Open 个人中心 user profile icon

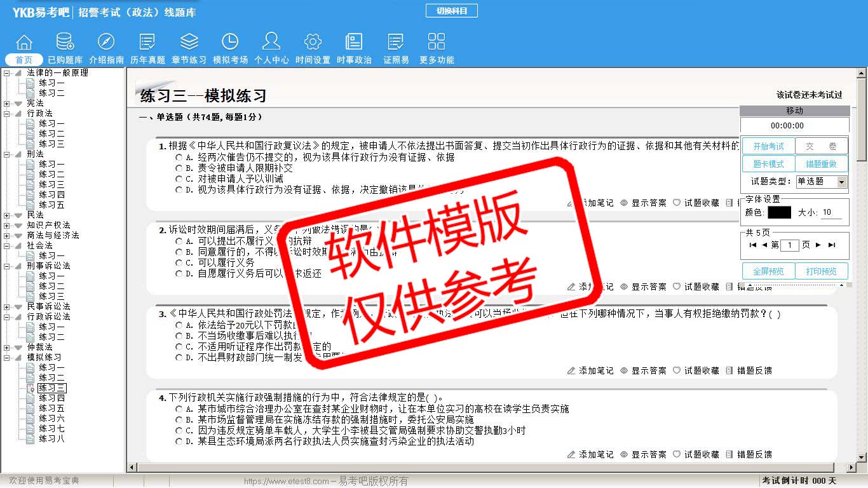click(271, 43)
